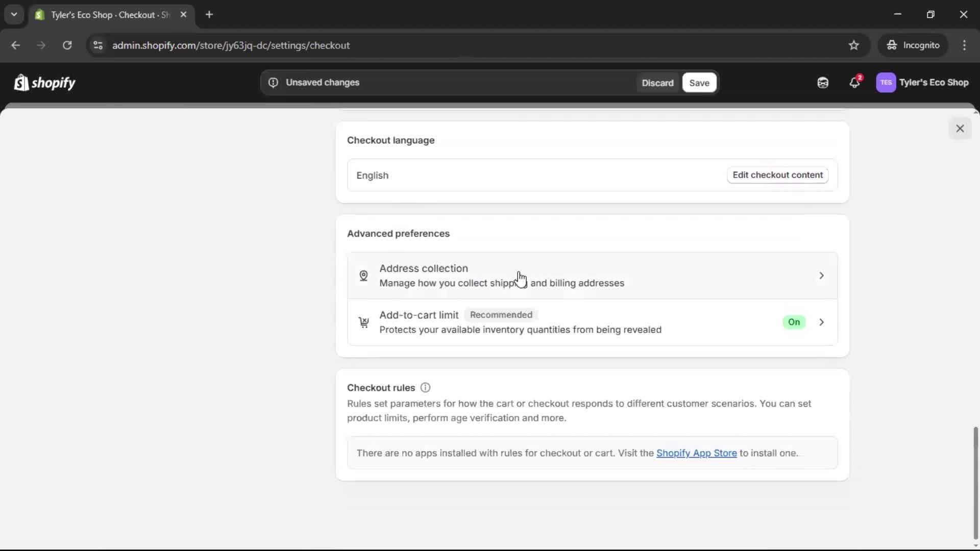This screenshot has width=980, height=551.
Task: Close the checkout settings panel
Action: point(960,128)
